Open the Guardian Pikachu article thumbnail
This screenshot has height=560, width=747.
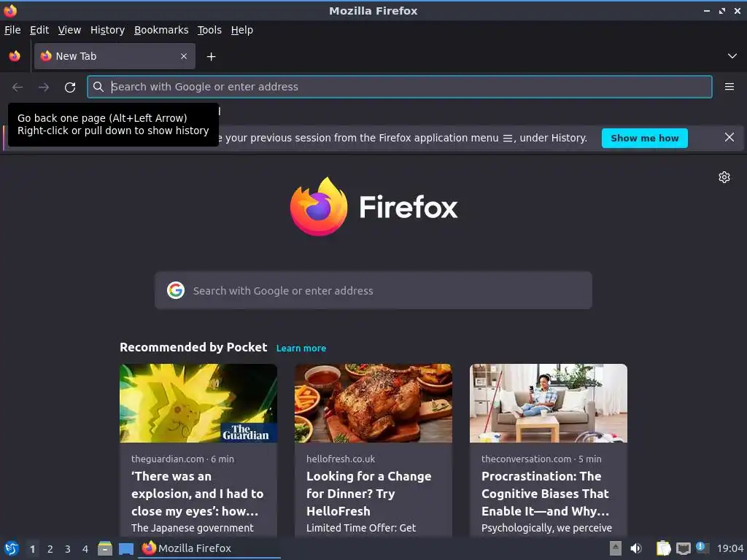(198, 403)
